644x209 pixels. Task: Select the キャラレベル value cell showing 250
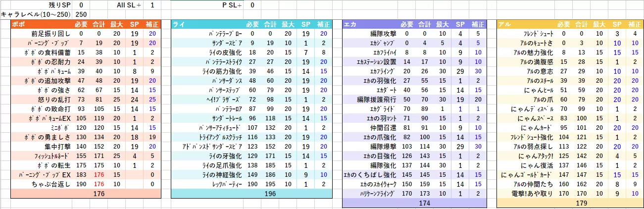click(81, 14)
